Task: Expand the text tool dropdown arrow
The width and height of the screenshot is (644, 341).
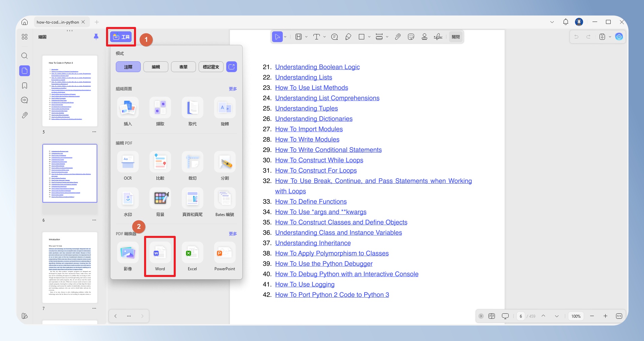Action: [x=325, y=37]
